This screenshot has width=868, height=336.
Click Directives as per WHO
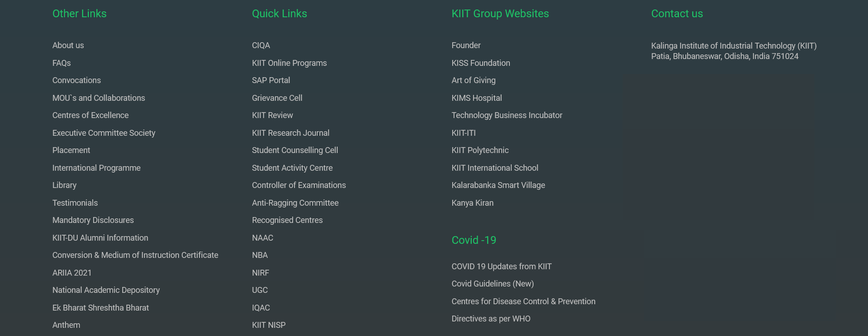pyautogui.click(x=491, y=319)
